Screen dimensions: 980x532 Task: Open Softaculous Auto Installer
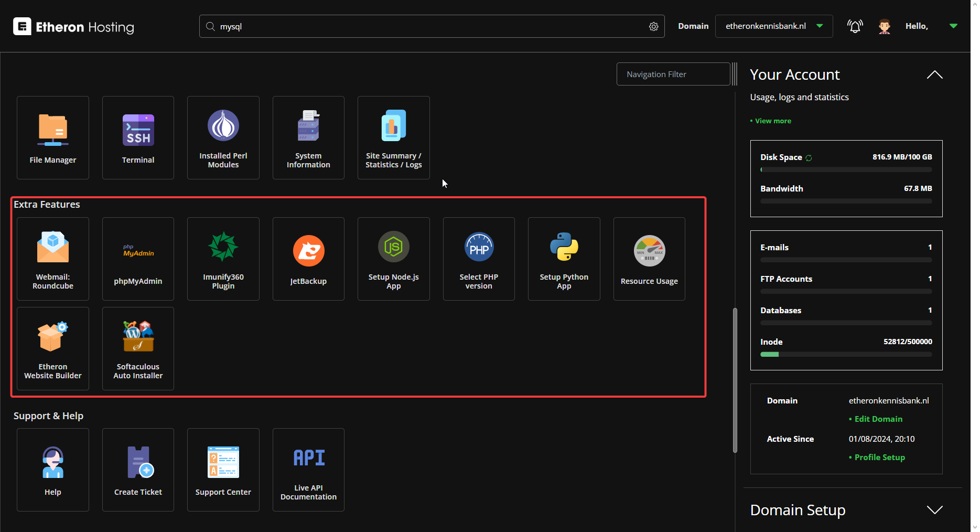click(138, 348)
